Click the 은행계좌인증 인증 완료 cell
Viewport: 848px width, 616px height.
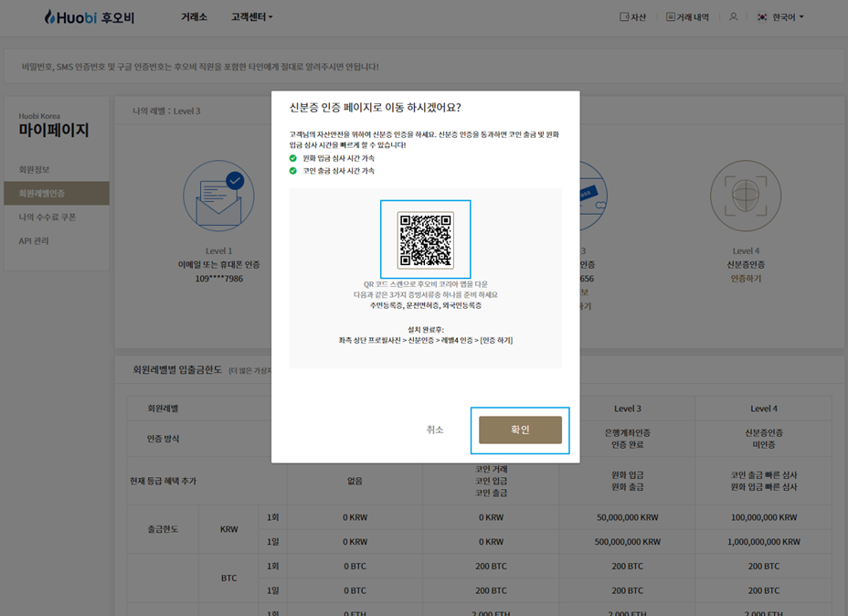pyautogui.click(x=628, y=439)
